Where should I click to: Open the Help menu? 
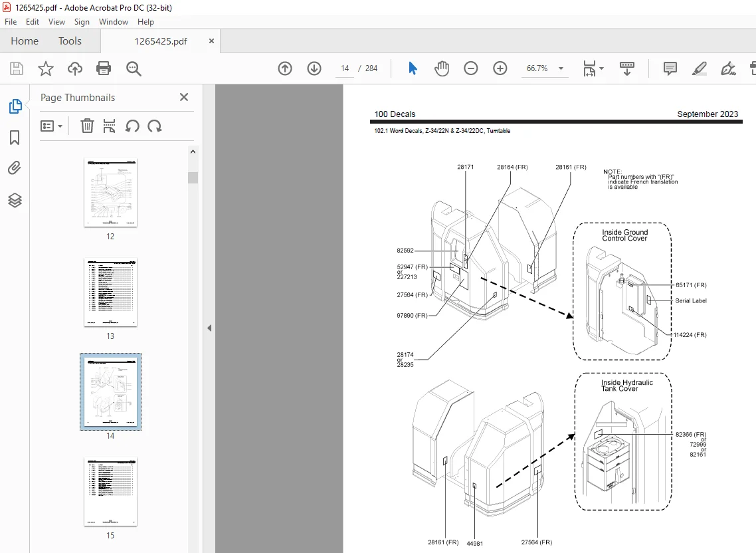145,22
